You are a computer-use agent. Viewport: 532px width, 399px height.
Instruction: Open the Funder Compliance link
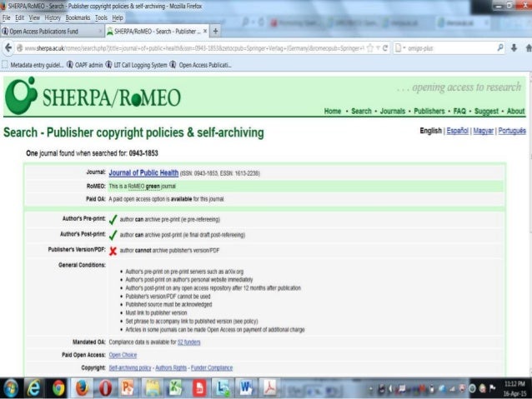(x=212, y=368)
